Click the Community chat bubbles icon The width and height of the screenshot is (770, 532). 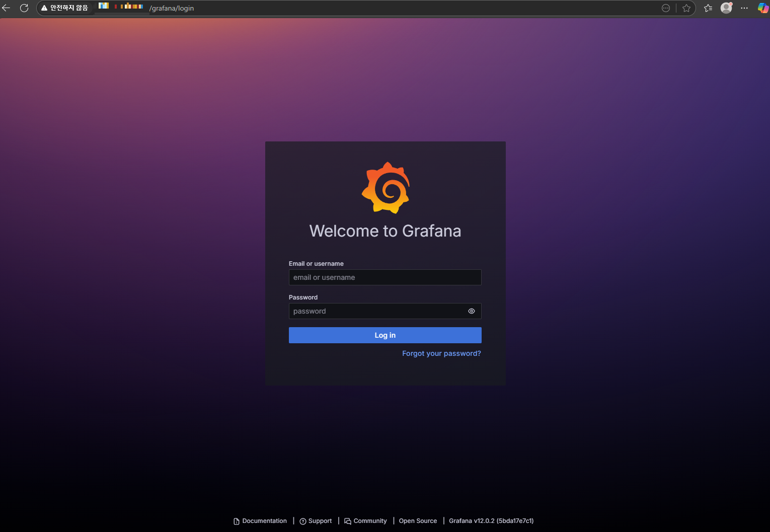click(348, 521)
